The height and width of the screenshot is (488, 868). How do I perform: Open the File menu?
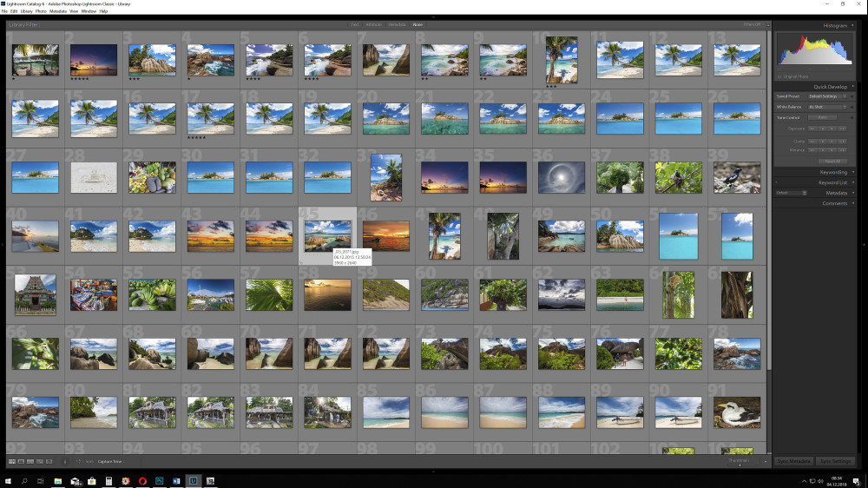4,11
